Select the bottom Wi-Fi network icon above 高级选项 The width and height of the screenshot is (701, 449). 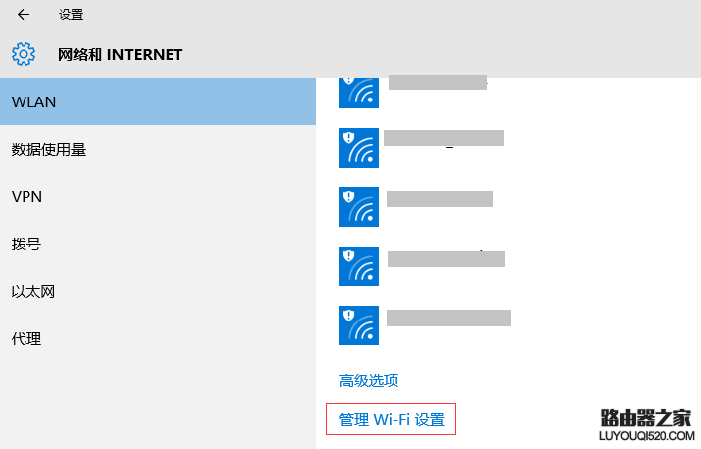point(359,325)
